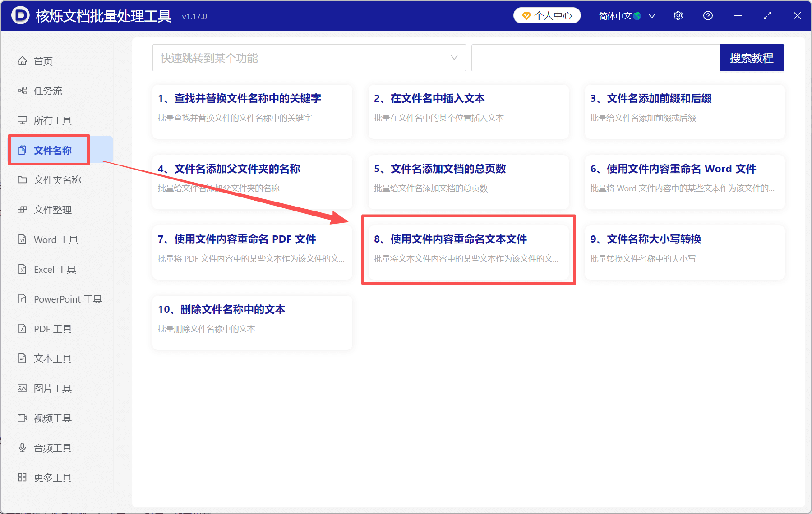Select 音频工具 from sidebar
This screenshot has height=514, width=812.
[x=52, y=448]
